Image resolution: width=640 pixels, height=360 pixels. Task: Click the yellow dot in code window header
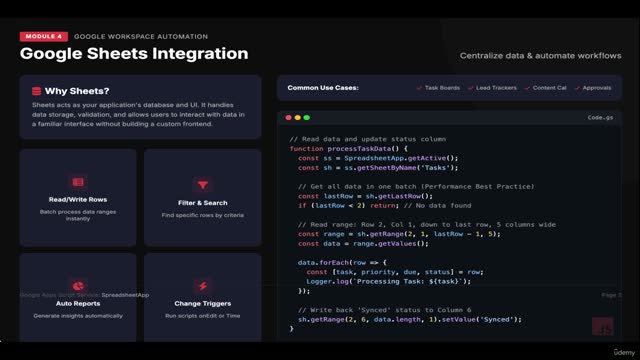point(298,118)
